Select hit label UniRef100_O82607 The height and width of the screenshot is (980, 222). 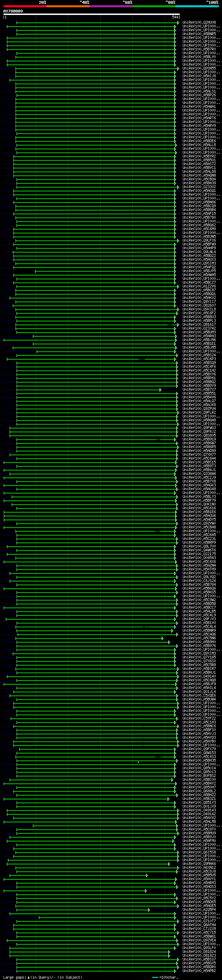[x=199, y=306]
